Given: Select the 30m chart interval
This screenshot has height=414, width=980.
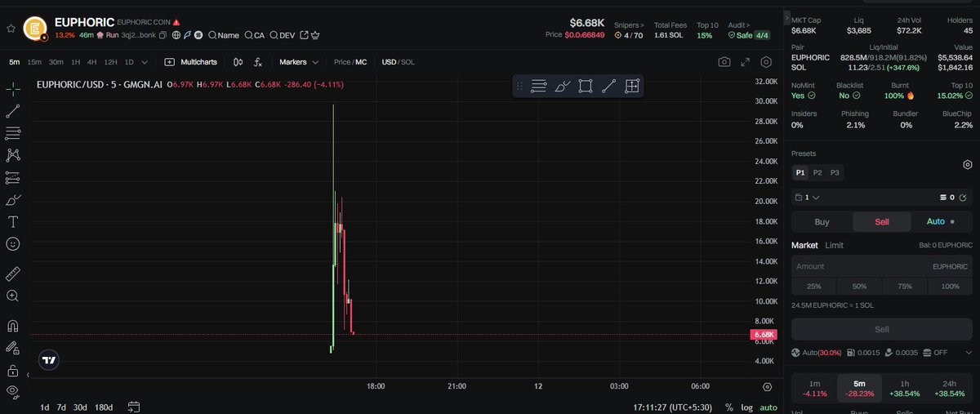Looking at the screenshot, I should [x=56, y=62].
